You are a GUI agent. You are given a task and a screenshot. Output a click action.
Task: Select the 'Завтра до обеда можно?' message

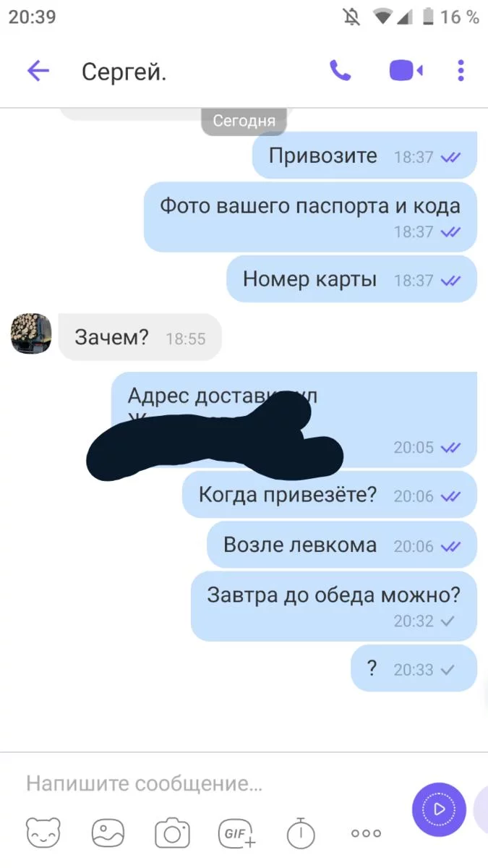pos(334,606)
